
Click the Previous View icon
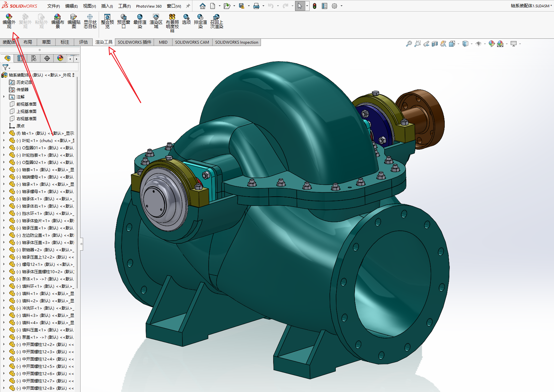pos(426,44)
